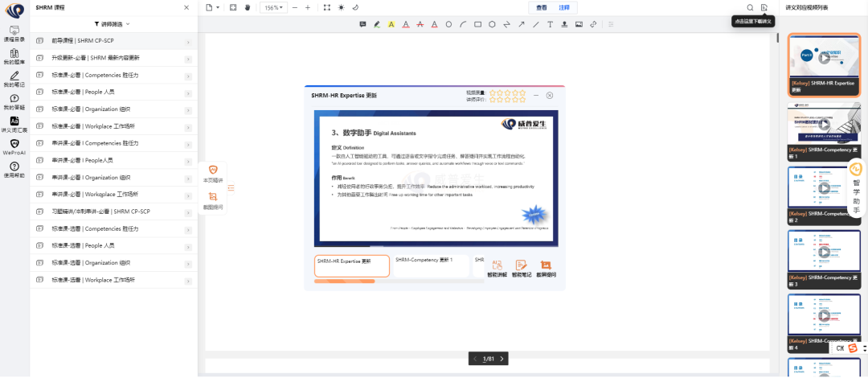Select the strikethrough text annotation tool
868x378 pixels.
coord(420,24)
